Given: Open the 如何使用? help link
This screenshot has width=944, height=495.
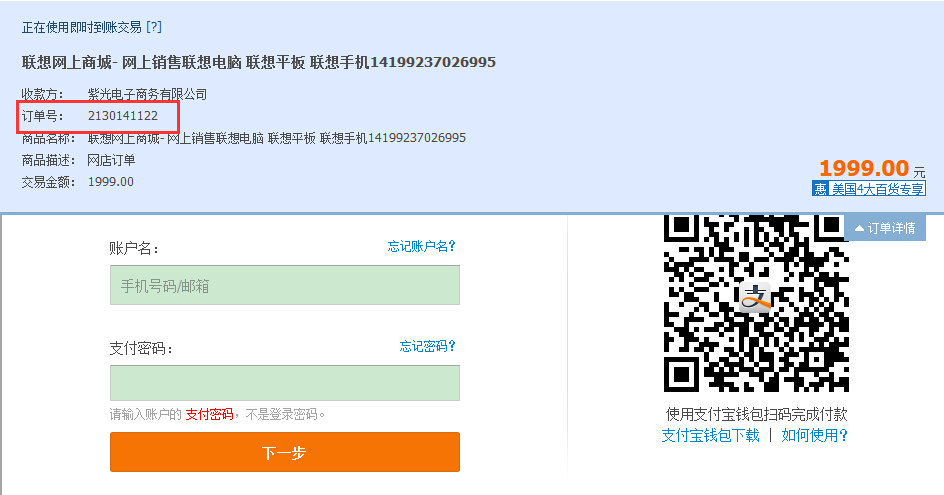Looking at the screenshot, I should 815,435.
